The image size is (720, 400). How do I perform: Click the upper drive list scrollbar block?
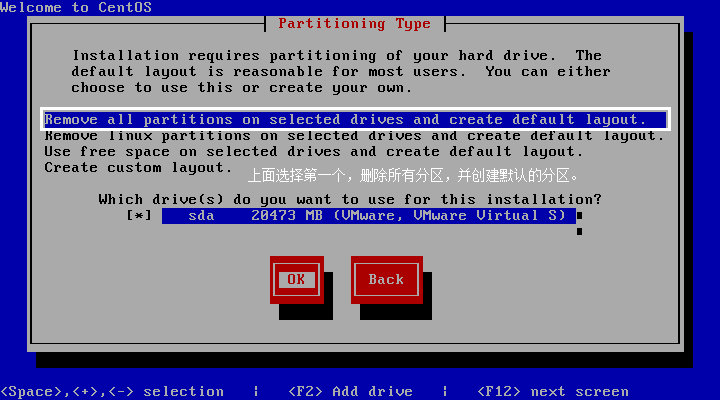579,215
